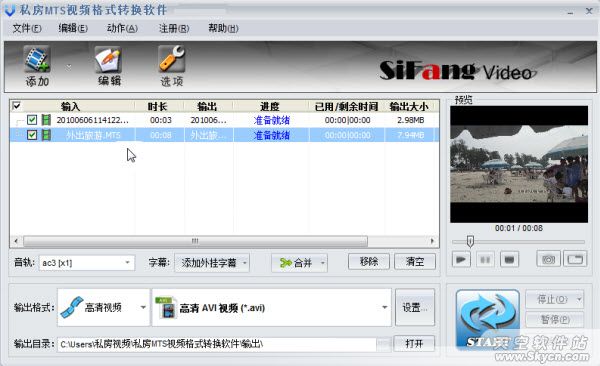The image size is (600, 366).
Task: Expand the 音轨 ac3 audio track dropdown
Action: [x=127, y=263]
